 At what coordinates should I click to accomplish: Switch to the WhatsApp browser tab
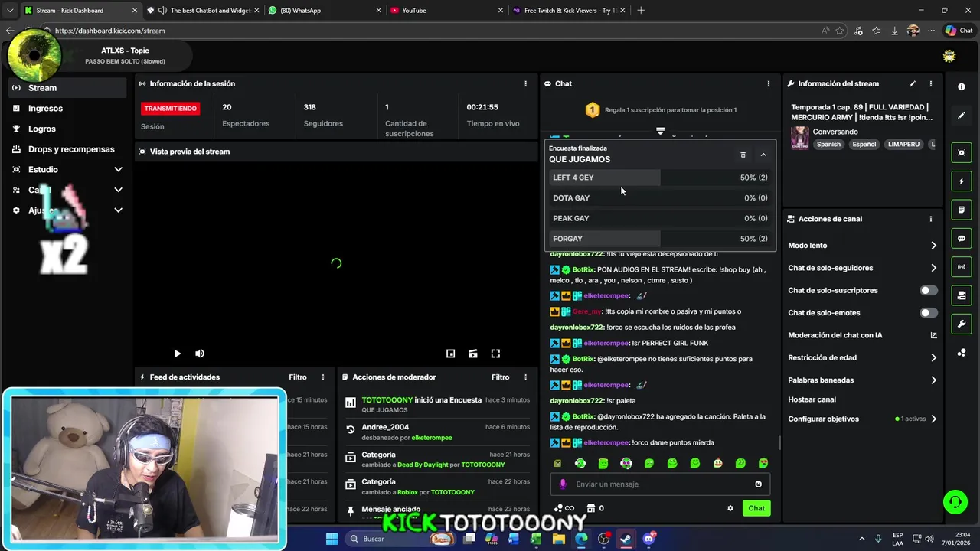(x=324, y=11)
